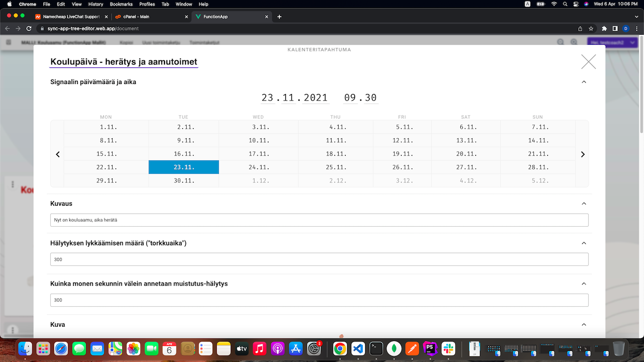Open Visual Studio Code from the dock
Viewport: 644px width, 362px height.
tap(358, 348)
